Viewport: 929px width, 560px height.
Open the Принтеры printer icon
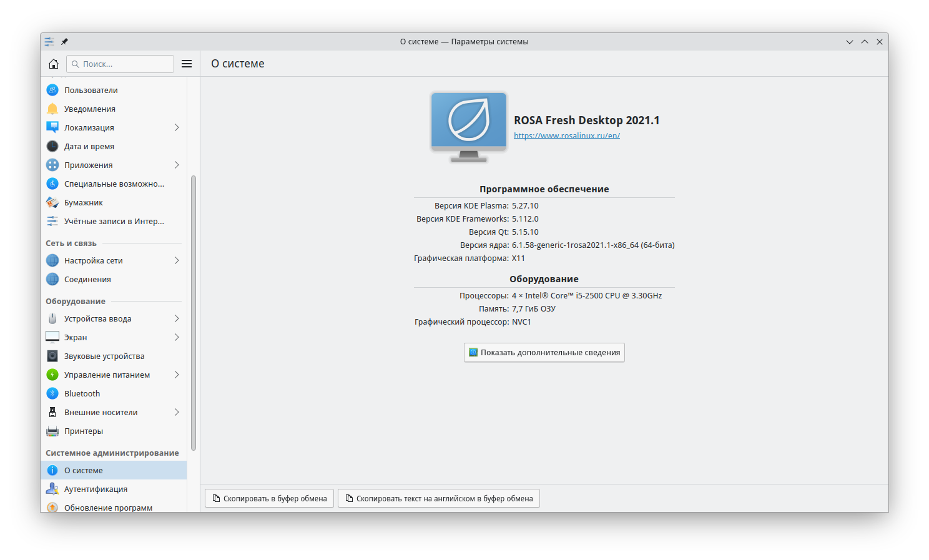[x=52, y=431]
